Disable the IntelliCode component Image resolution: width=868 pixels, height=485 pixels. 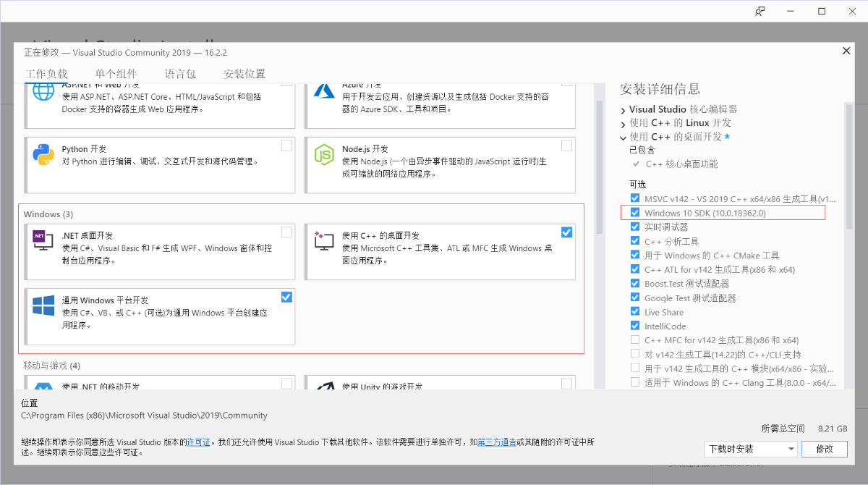pos(635,326)
